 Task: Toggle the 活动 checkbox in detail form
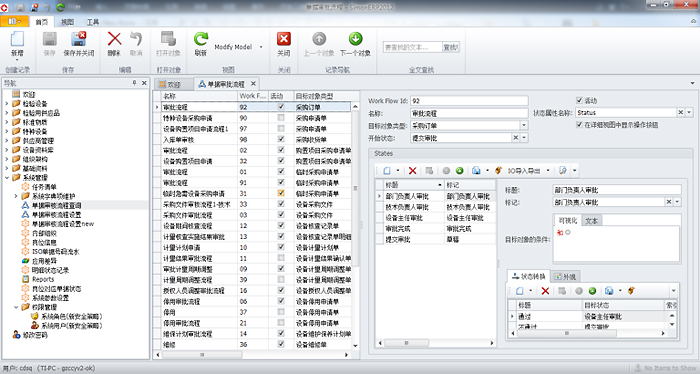[579, 100]
